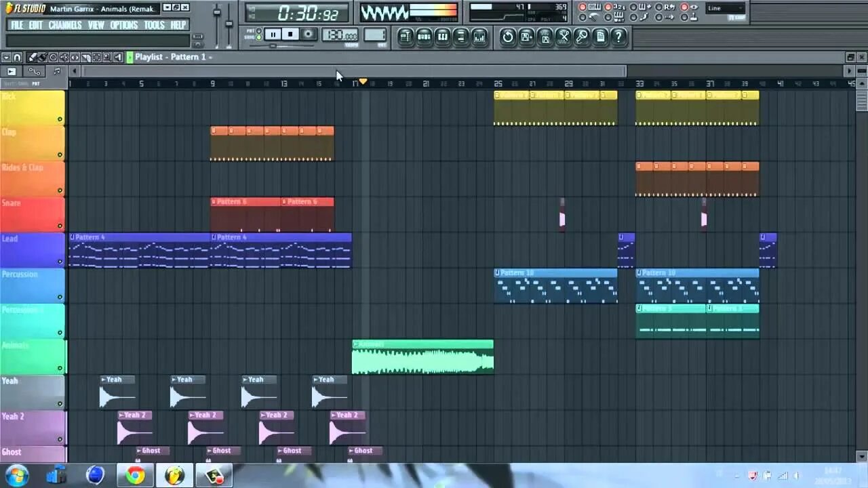
Task: Open the VIEW menu
Action: [x=96, y=25]
